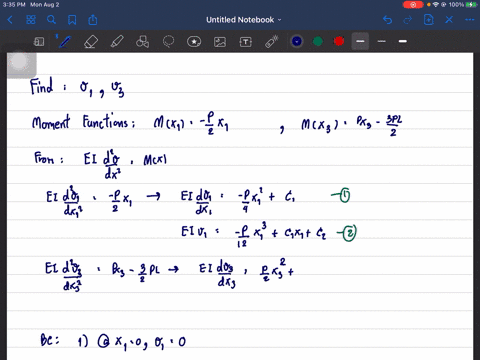Select the Text box tool
480x360 pixels.
coord(246,42)
